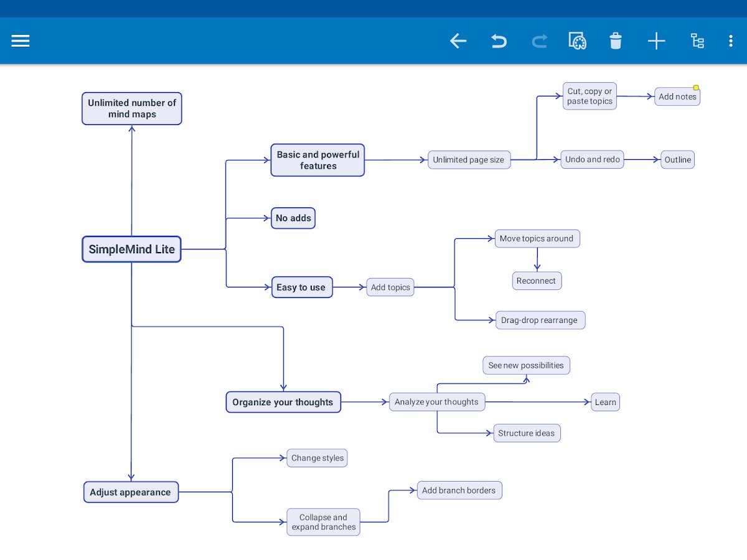Image resolution: width=747 pixels, height=560 pixels.
Task: Click the Drag-drop rearrange node
Action: (540, 320)
